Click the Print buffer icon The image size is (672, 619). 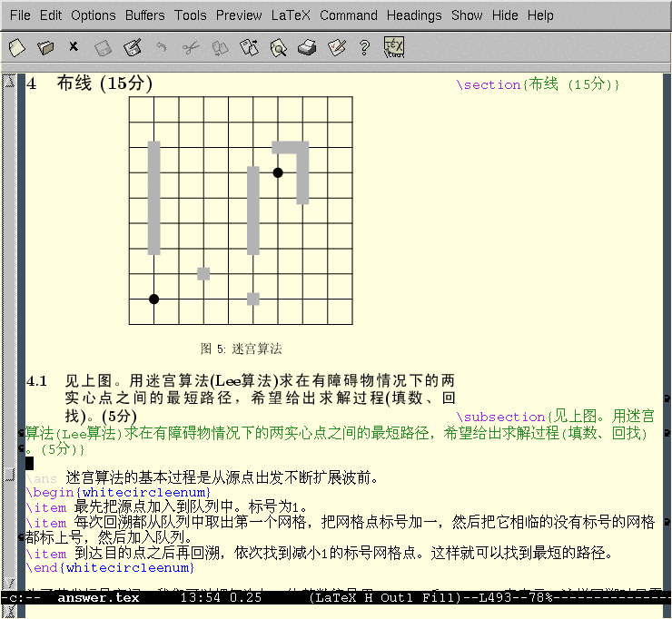[x=307, y=46]
